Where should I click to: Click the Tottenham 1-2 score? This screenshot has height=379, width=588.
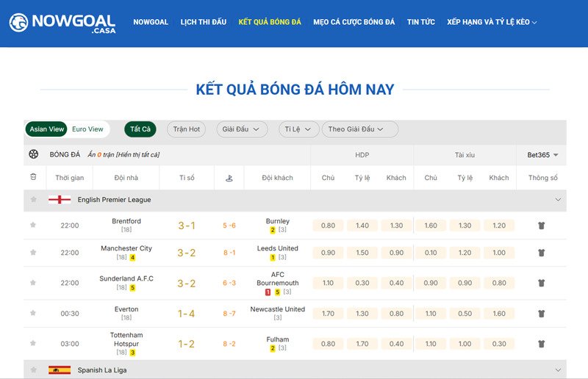coord(187,344)
